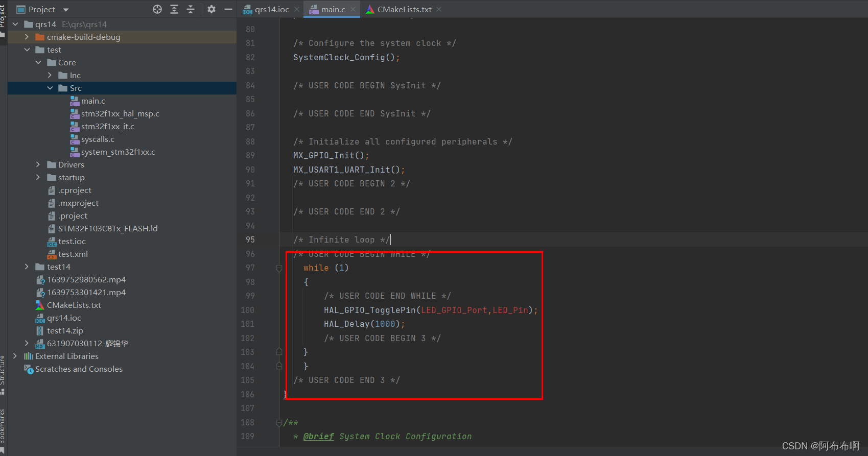The image size is (868, 456).
Task: Expand the Drivers folder
Action: [x=38, y=164]
